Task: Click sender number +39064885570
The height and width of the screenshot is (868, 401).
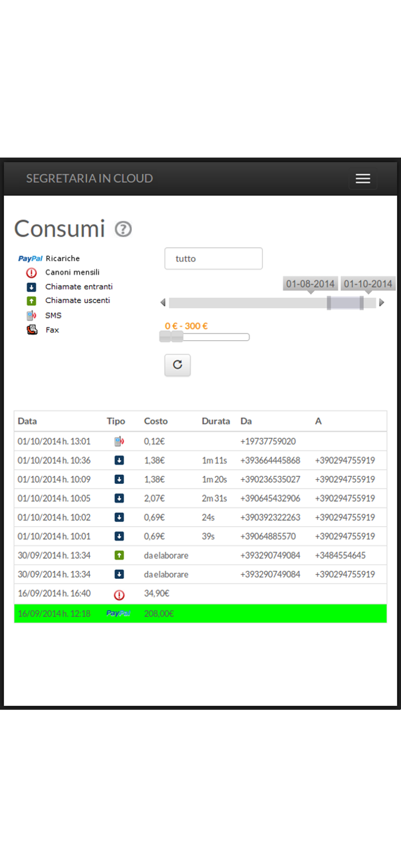Action: pos(268,536)
